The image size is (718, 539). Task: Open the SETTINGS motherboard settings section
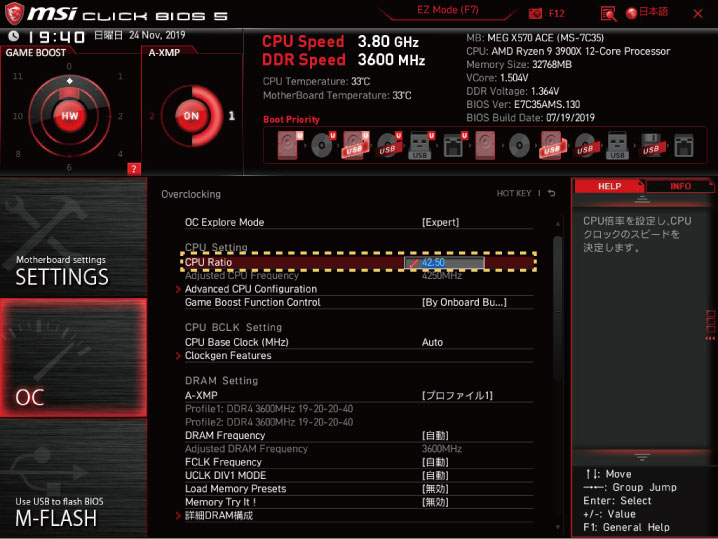[73, 237]
